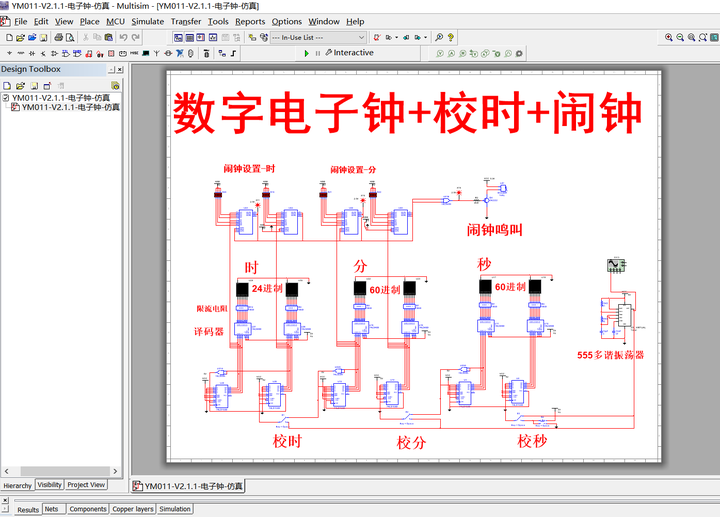
Task: Zoom out of the schematic
Action: (680, 38)
